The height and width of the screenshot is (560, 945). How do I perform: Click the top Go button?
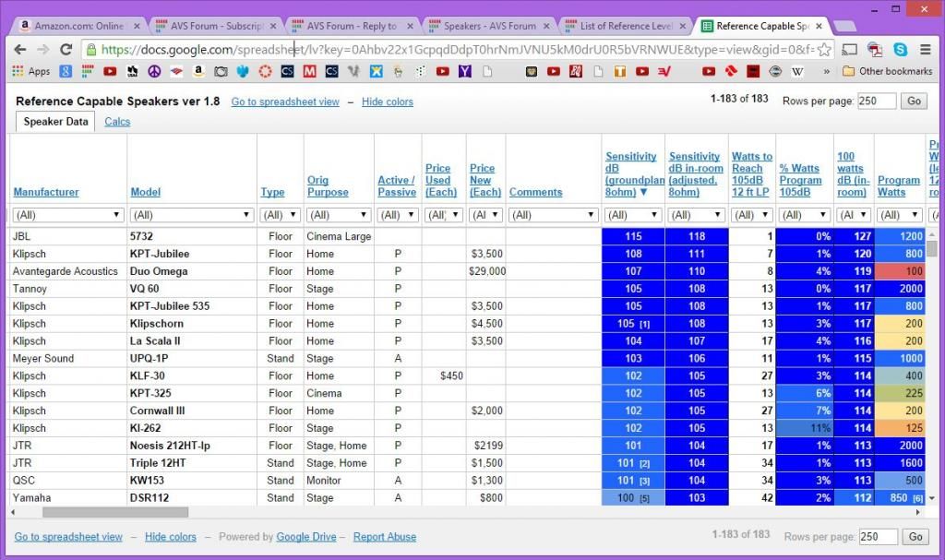tap(915, 101)
